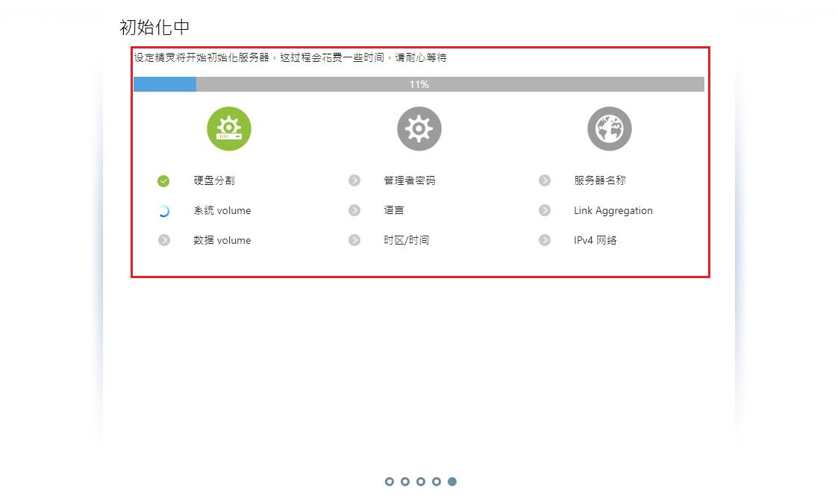Select the second page indicator dot
The image size is (838, 504).
[404, 482]
